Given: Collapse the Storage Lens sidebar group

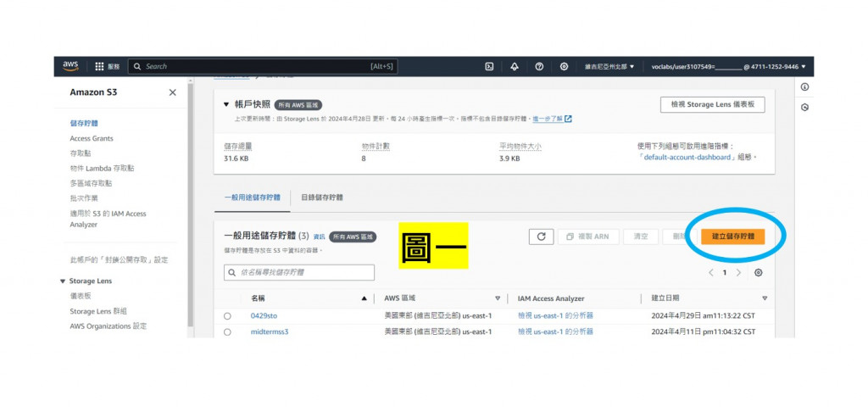Looking at the screenshot, I should 63,281.
